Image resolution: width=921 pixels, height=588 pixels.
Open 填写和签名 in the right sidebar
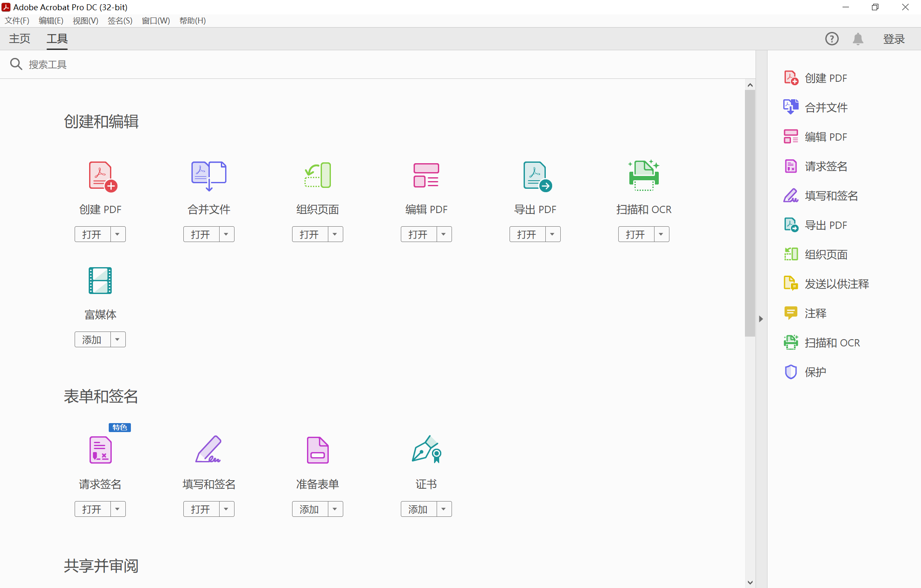821,196
